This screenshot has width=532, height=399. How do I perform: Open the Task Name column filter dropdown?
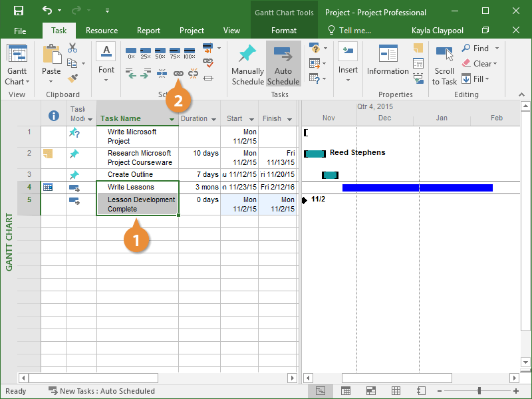tap(172, 119)
